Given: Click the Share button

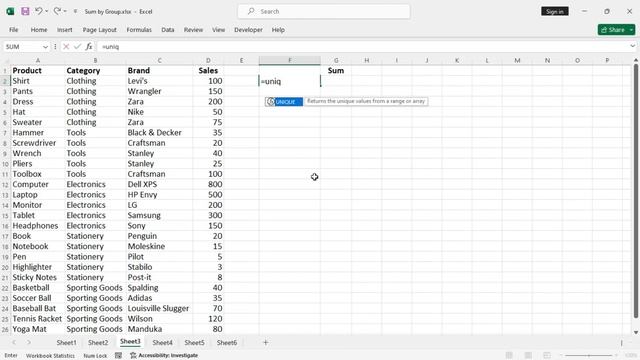Looking at the screenshot, I should pyautogui.click(x=613, y=30).
